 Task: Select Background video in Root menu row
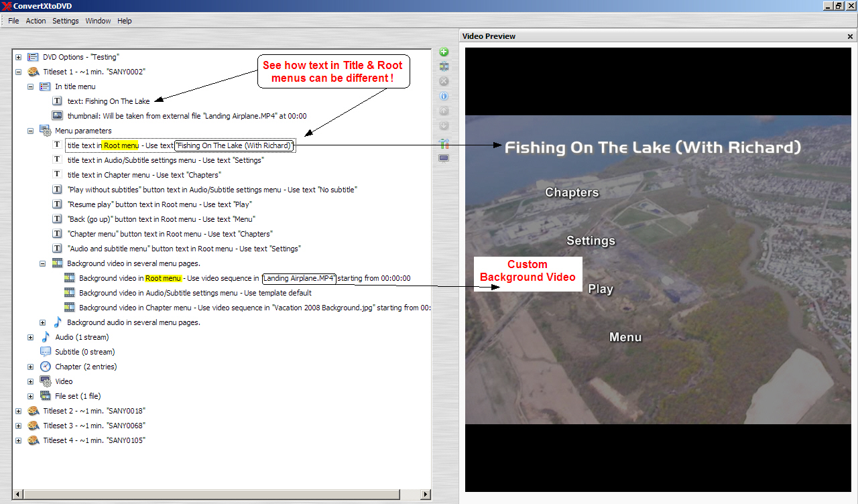[245, 278]
